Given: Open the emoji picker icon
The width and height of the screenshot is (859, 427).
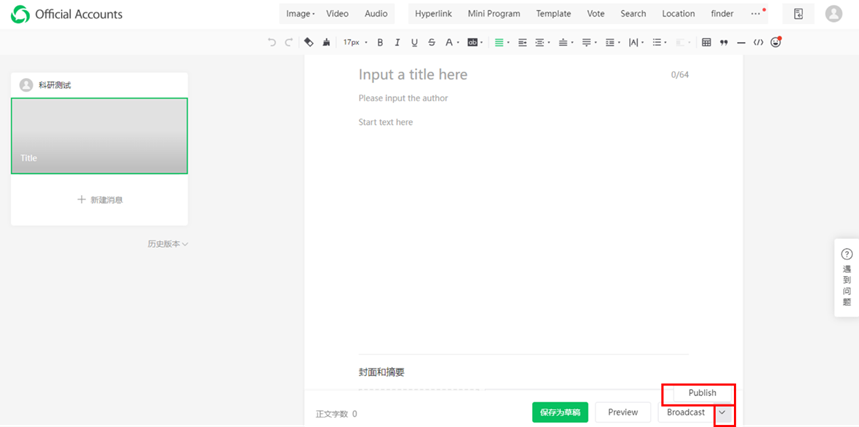Looking at the screenshot, I should (x=775, y=43).
